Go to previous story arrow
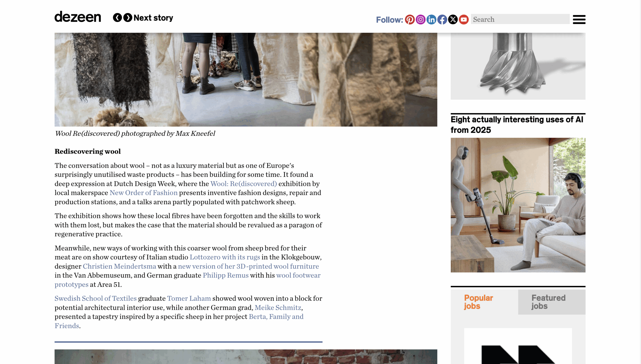Image resolution: width=641 pixels, height=364 pixels. click(x=117, y=18)
